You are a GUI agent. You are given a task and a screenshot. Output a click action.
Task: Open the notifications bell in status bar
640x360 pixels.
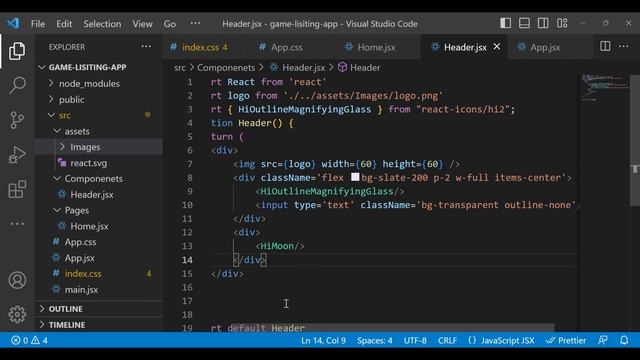coord(624,340)
